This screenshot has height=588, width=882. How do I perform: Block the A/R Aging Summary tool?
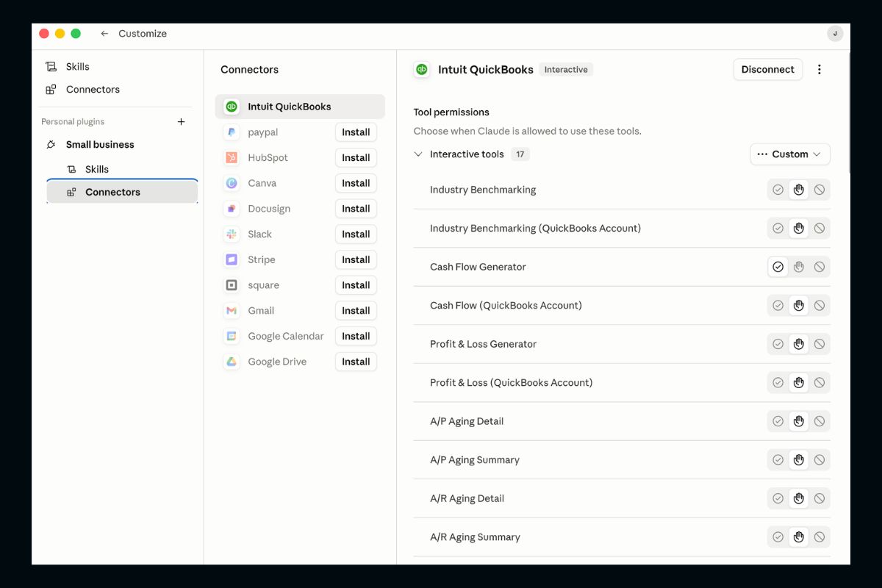click(x=820, y=537)
